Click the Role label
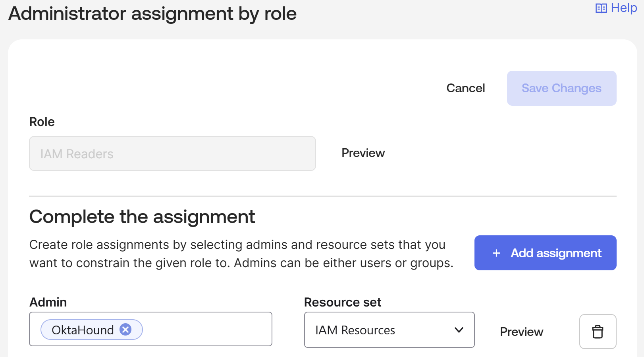 (42, 122)
